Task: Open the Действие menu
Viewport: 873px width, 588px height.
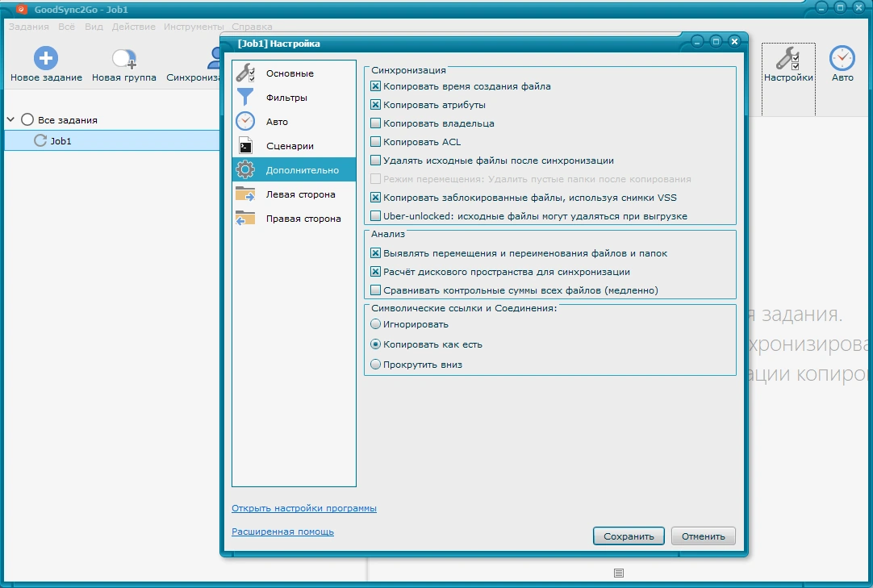Action: coord(134,27)
